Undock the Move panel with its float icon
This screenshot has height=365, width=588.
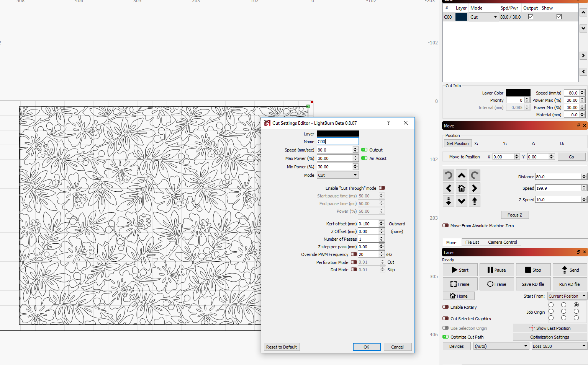[x=578, y=125]
